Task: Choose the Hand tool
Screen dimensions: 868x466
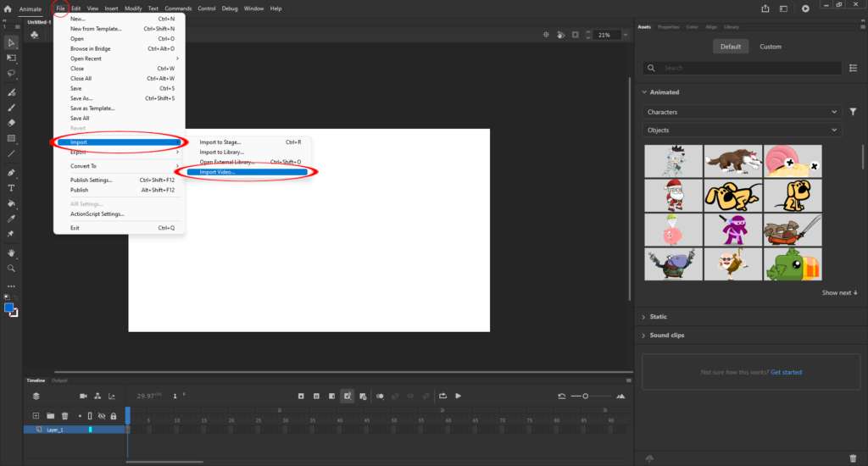Action: 11,252
